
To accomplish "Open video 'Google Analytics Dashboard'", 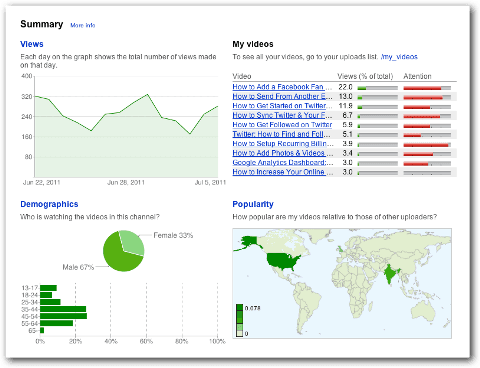I will coord(279,163).
